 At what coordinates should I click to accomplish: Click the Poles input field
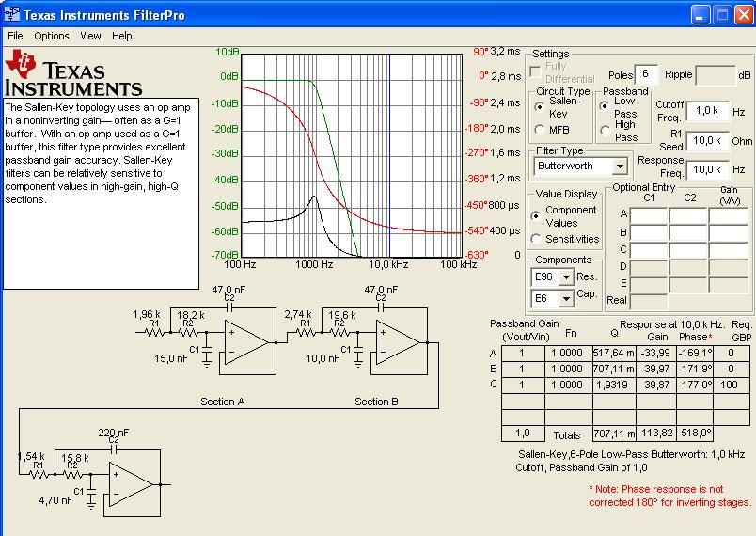(646, 74)
